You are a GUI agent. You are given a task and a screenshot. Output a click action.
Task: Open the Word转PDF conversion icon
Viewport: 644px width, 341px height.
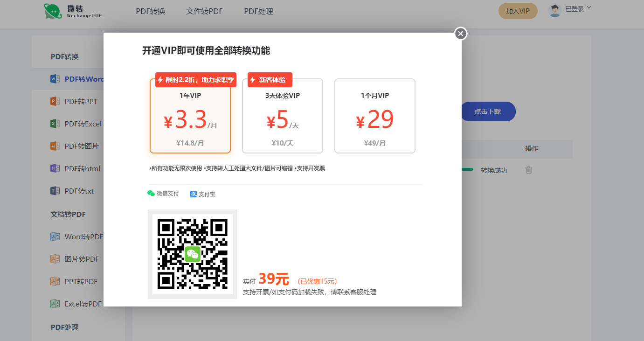pos(56,237)
